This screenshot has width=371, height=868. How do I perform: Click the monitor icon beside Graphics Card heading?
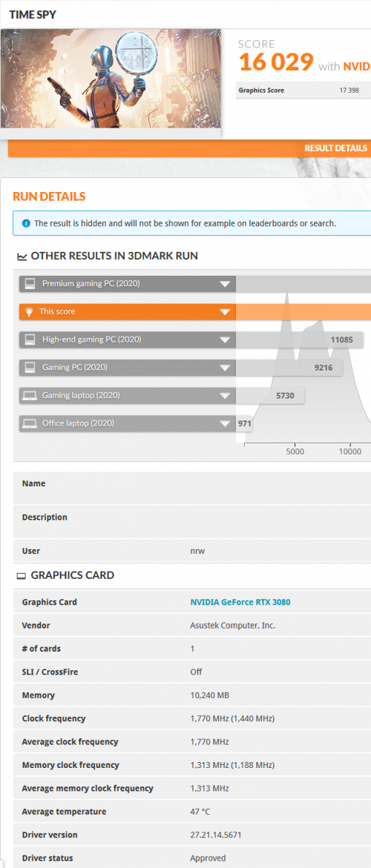22,576
